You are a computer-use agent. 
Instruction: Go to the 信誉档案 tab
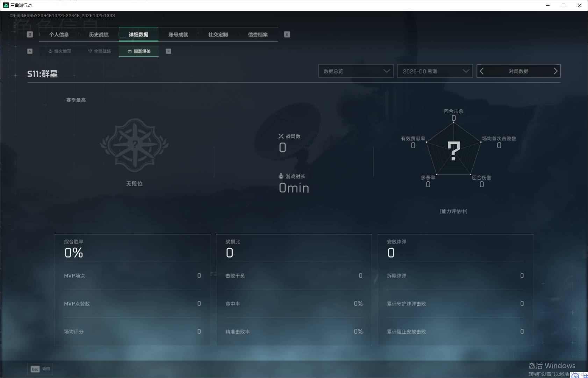(258, 35)
